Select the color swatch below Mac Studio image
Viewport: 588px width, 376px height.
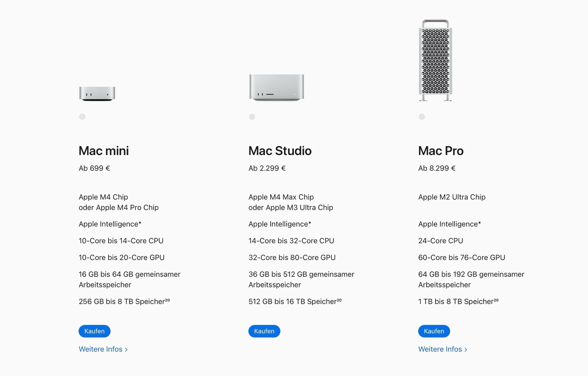[252, 117]
